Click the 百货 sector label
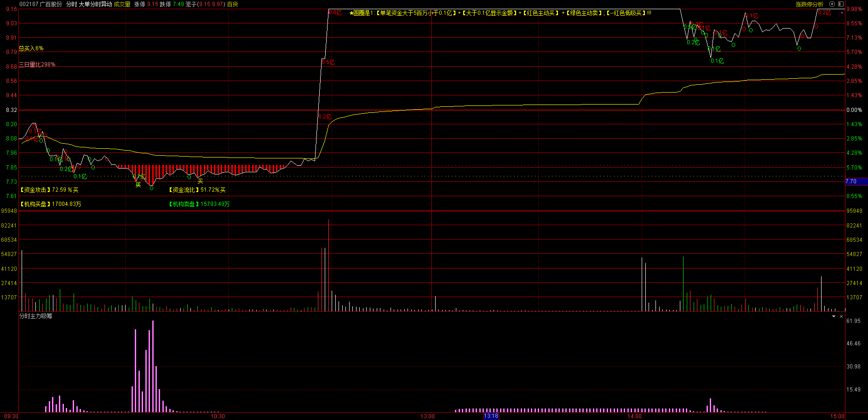 233,4
